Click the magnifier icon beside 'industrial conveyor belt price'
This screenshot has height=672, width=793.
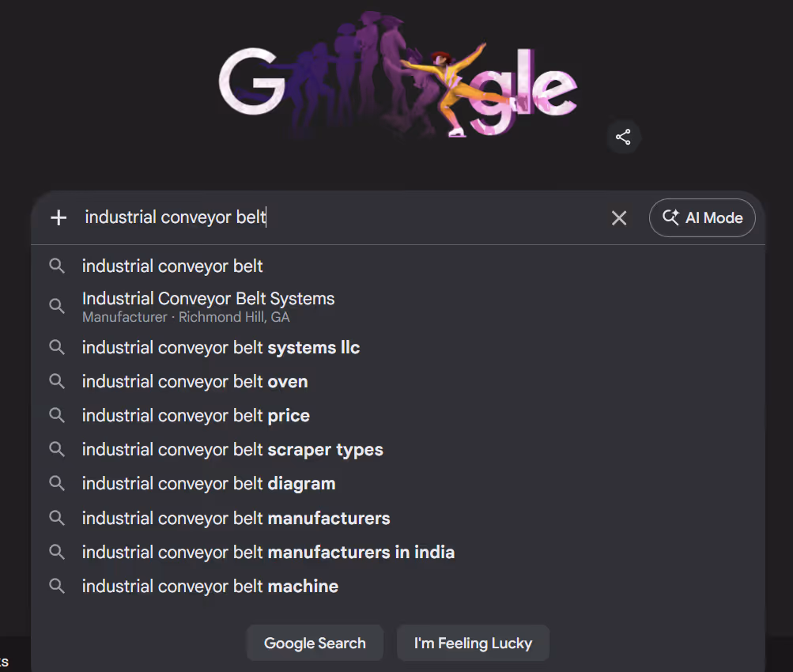[56, 415]
